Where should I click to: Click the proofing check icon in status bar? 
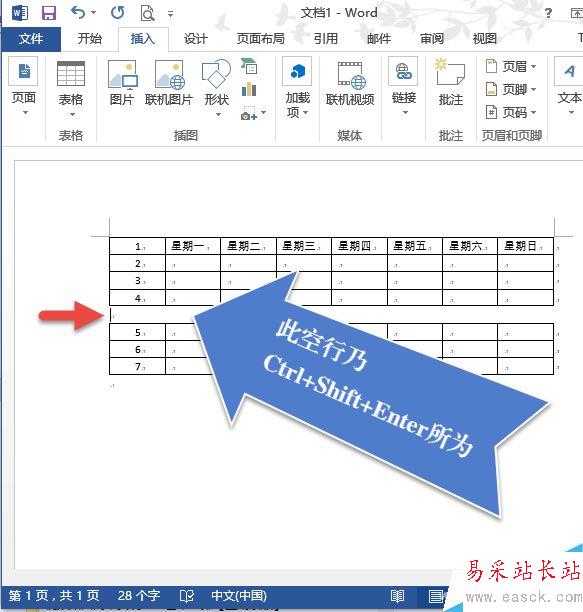[x=187, y=596]
